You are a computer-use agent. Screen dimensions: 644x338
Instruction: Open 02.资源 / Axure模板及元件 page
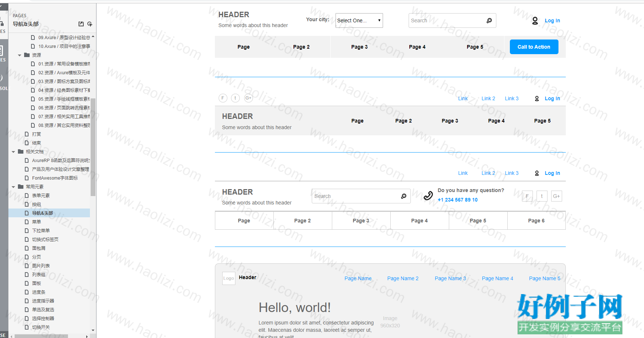click(64, 72)
